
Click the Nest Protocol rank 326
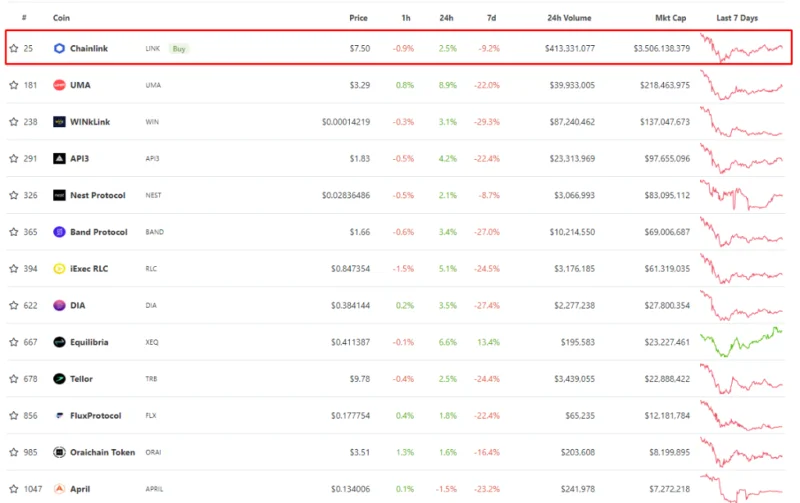[31, 195]
